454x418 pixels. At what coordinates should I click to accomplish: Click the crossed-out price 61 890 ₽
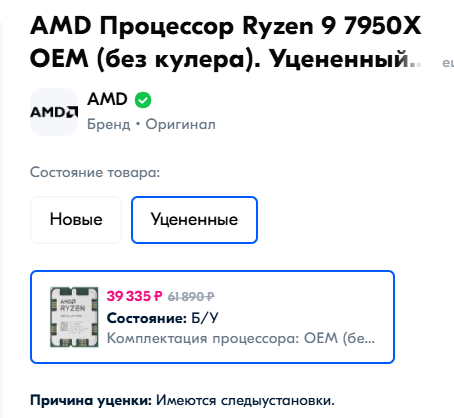point(191,296)
